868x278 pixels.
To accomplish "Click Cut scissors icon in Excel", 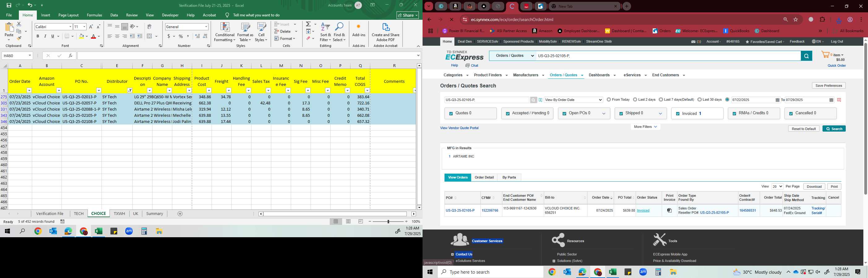I will 19,24.
